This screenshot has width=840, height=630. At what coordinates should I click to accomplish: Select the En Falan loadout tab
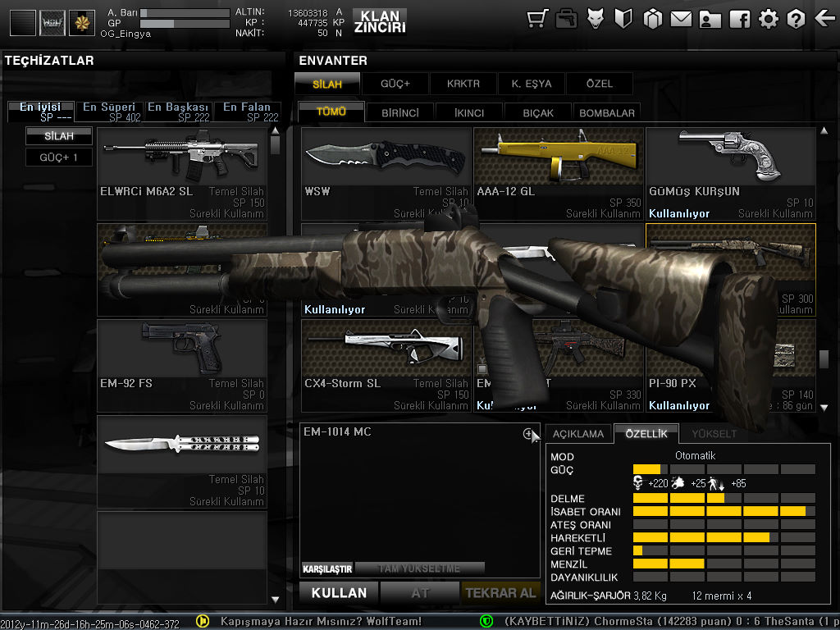[x=247, y=112]
